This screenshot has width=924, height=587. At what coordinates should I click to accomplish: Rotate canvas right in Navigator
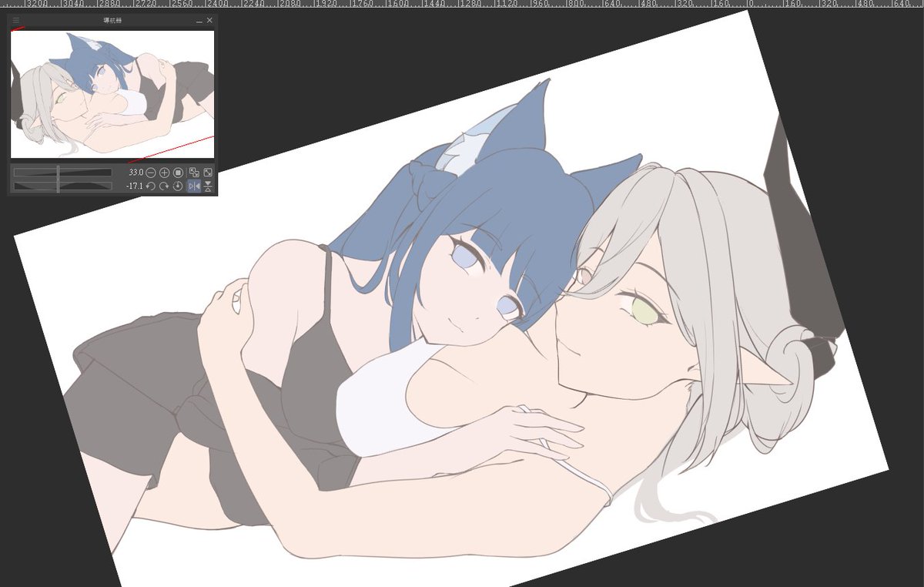click(x=164, y=186)
